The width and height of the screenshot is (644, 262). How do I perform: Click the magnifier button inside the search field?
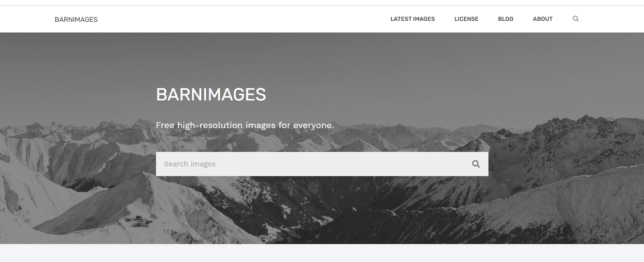[x=476, y=164]
